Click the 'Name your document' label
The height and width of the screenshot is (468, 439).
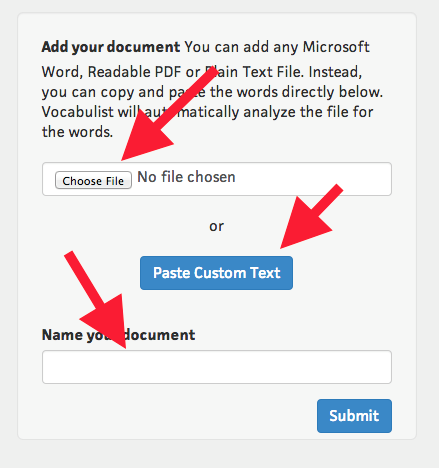click(118, 335)
